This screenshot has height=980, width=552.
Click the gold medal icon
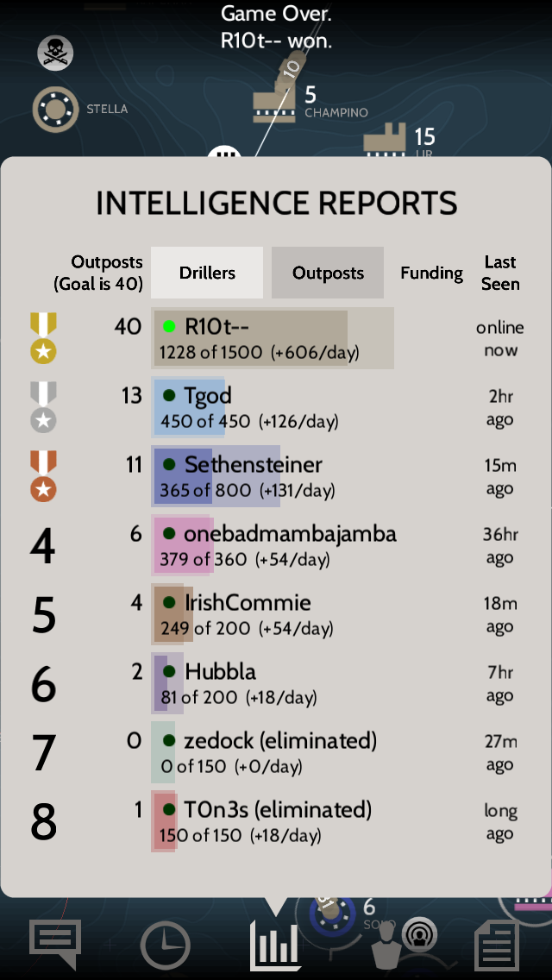43,337
